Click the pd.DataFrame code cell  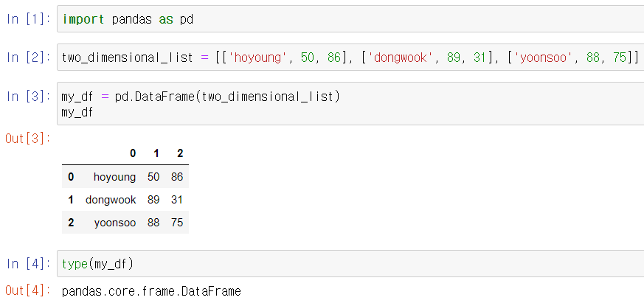tap(350, 104)
